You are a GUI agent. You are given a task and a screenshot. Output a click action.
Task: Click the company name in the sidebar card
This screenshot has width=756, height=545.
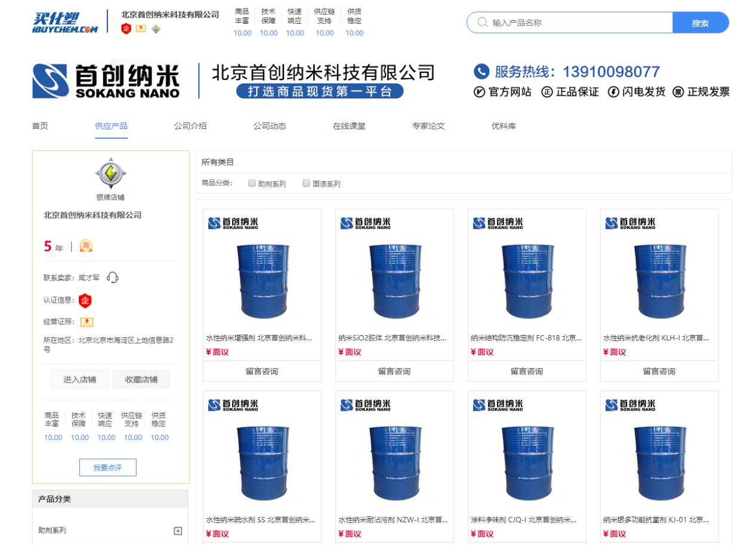point(92,215)
